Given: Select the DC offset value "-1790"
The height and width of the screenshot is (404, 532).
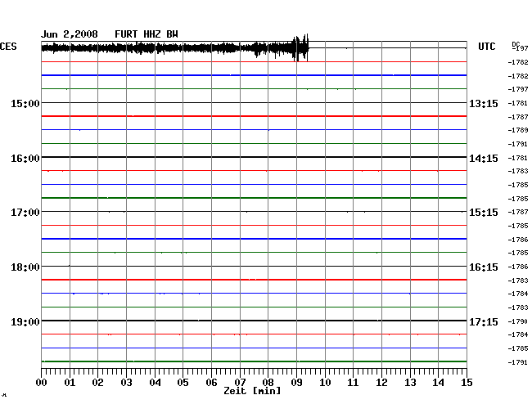Looking at the screenshot, I should [518, 321].
